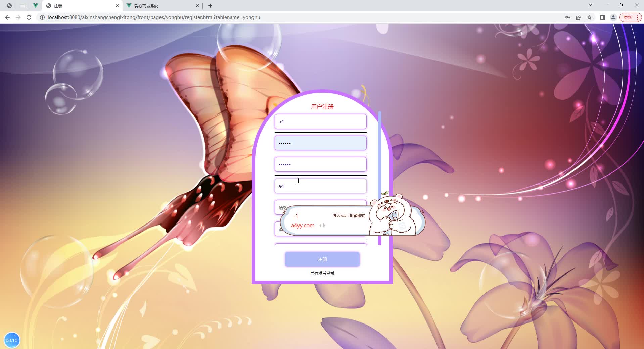
Task: Share this page via the share icon
Action: coord(579,17)
